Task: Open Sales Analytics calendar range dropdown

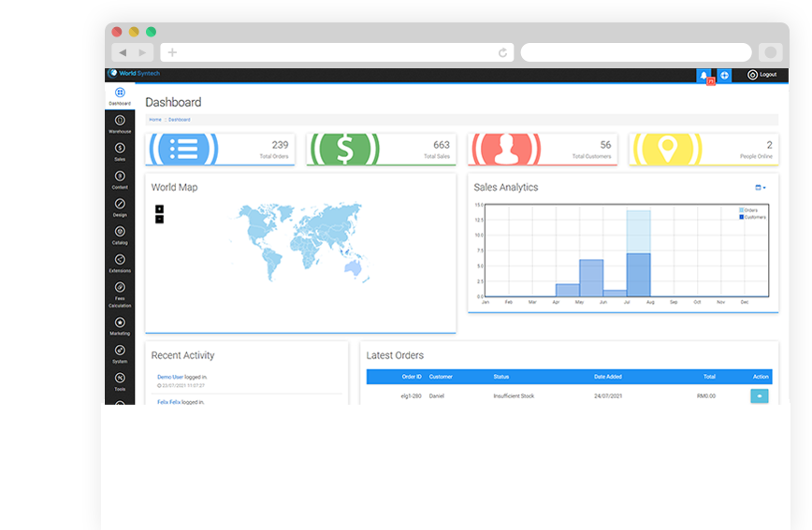Action: pyautogui.click(x=760, y=188)
